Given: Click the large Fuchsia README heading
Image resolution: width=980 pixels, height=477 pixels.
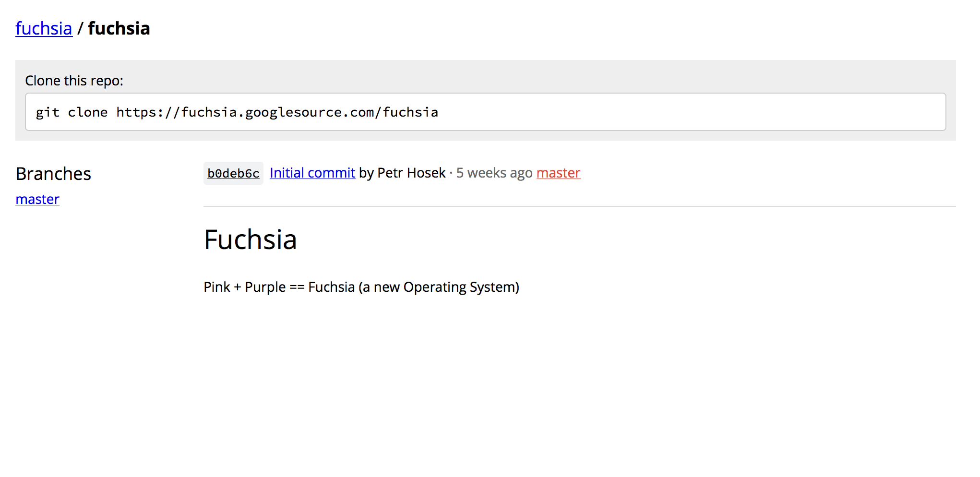Looking at the screenshot, I should tap(250, 239).
